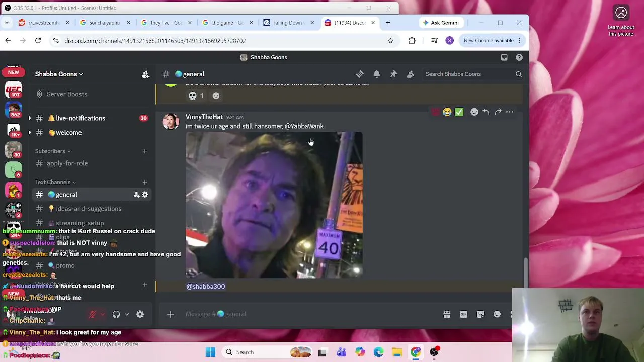Toggle headphones deafen button
The height and width of the screenshot is (362, 644).
pos(116,314)
